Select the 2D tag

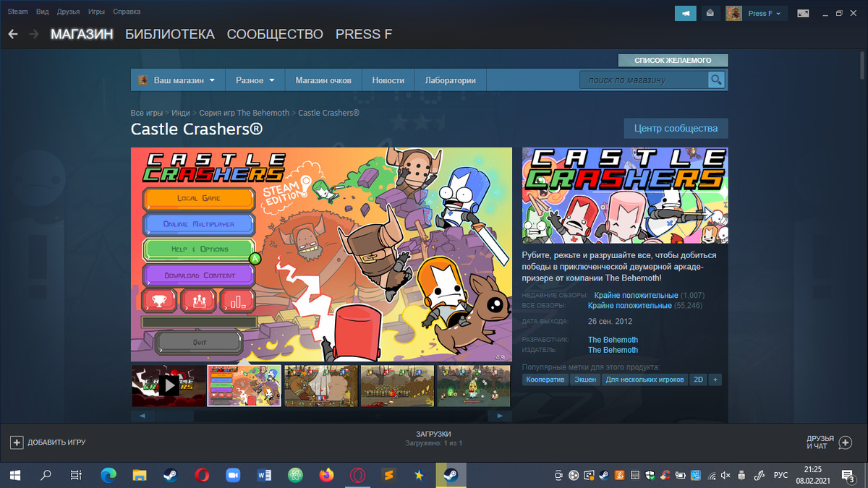pos(699,379)
